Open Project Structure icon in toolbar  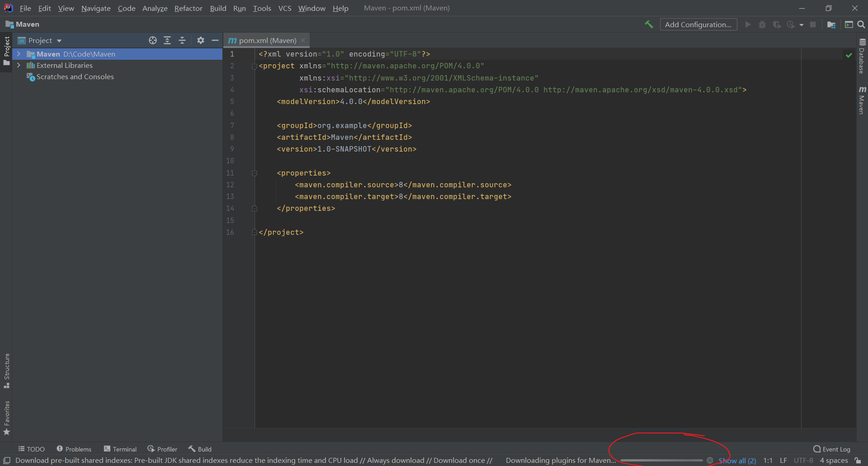point(831,24)
